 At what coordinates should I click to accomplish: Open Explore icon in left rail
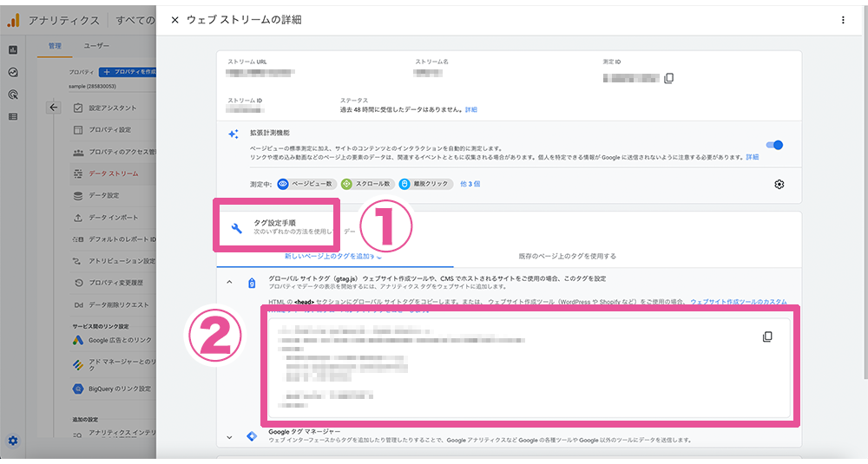click(x=13, y=73)
